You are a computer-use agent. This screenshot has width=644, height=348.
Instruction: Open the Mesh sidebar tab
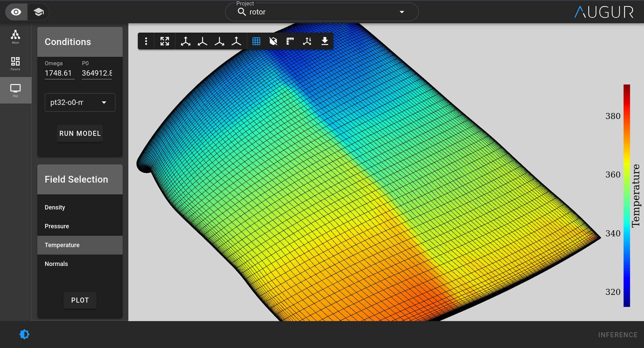[x=15, y=37]
